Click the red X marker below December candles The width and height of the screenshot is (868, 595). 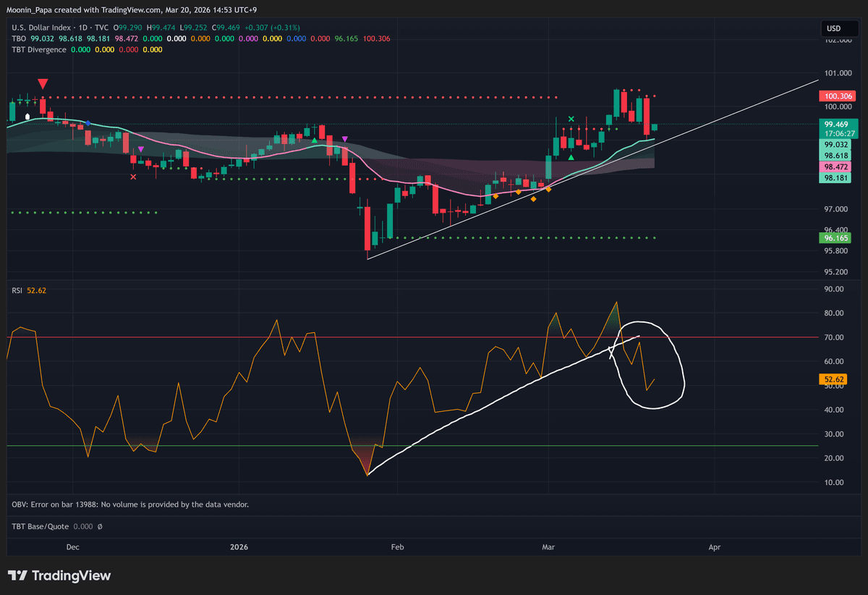[133, 177]
